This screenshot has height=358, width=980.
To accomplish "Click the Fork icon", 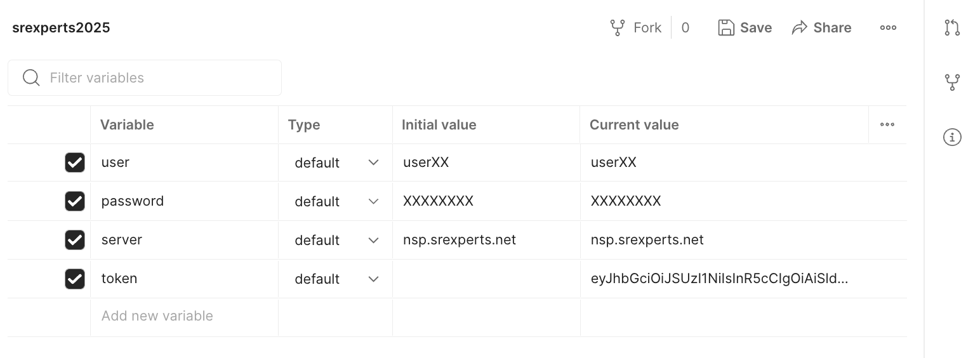I will (x=618, y=28).
